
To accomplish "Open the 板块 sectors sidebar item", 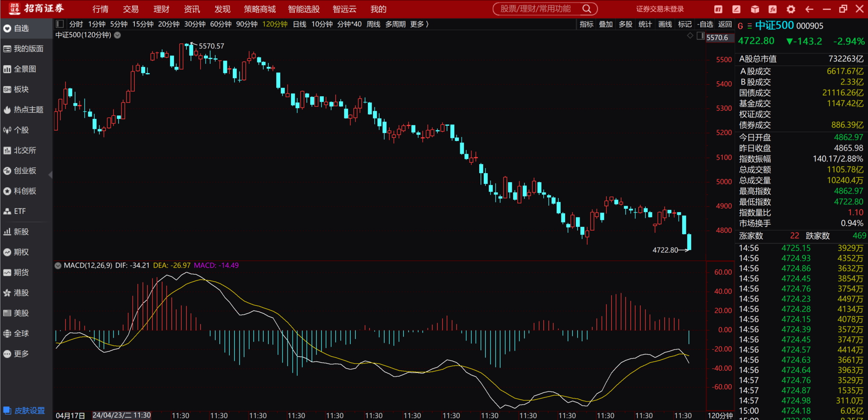I will pyautogui.click(x=26, y=90).
